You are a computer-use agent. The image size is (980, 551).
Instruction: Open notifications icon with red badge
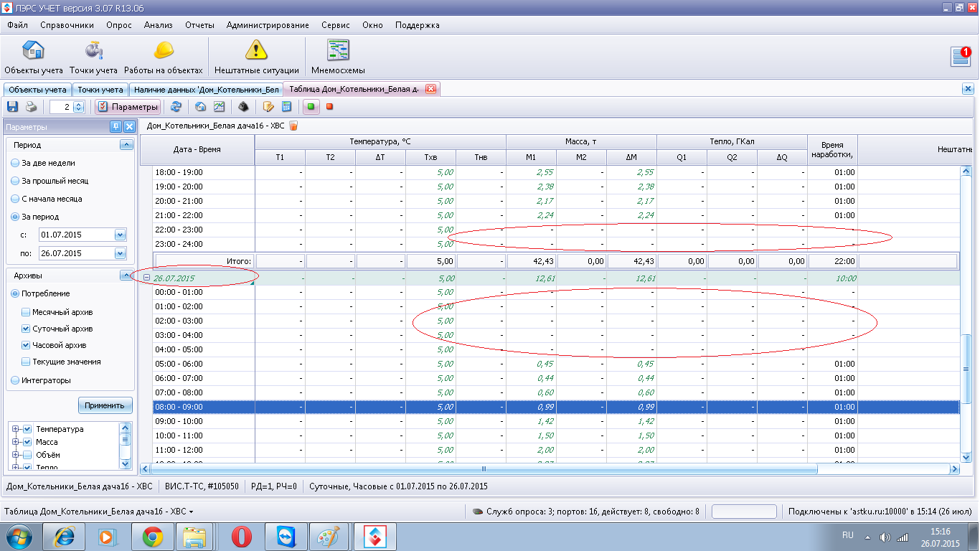click(x=961, y=56)
